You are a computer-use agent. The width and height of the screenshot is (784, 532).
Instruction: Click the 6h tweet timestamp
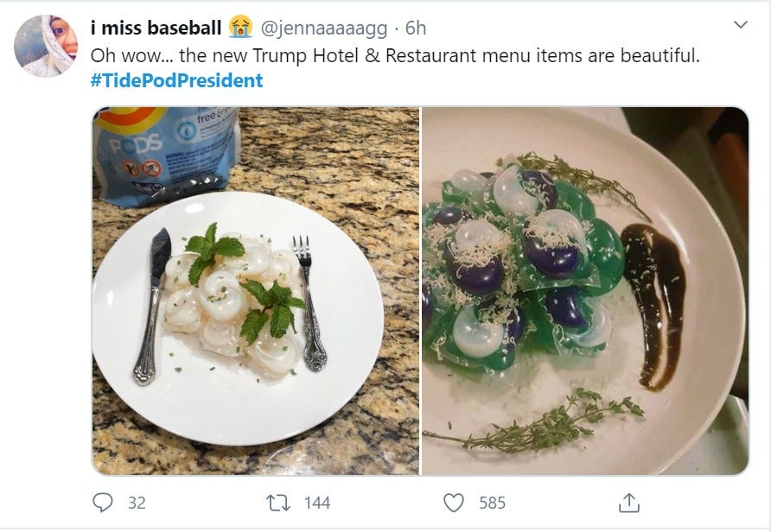coord(416,28)
